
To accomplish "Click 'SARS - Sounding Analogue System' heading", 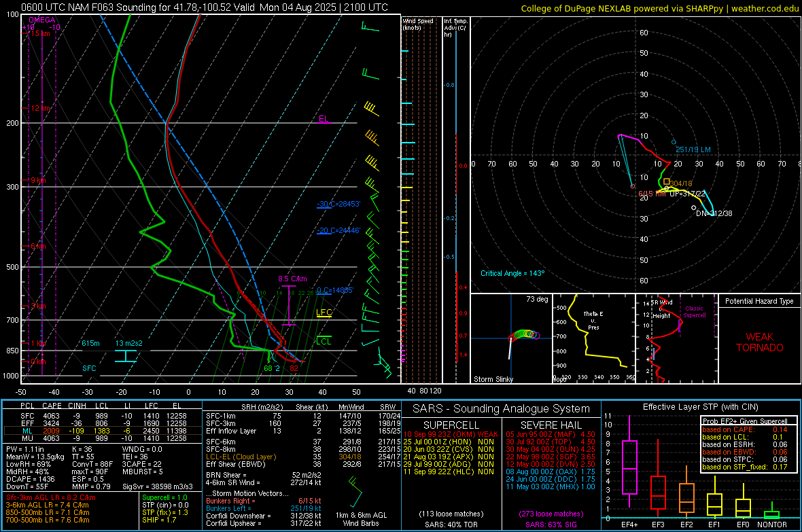I will coord(501,409).
